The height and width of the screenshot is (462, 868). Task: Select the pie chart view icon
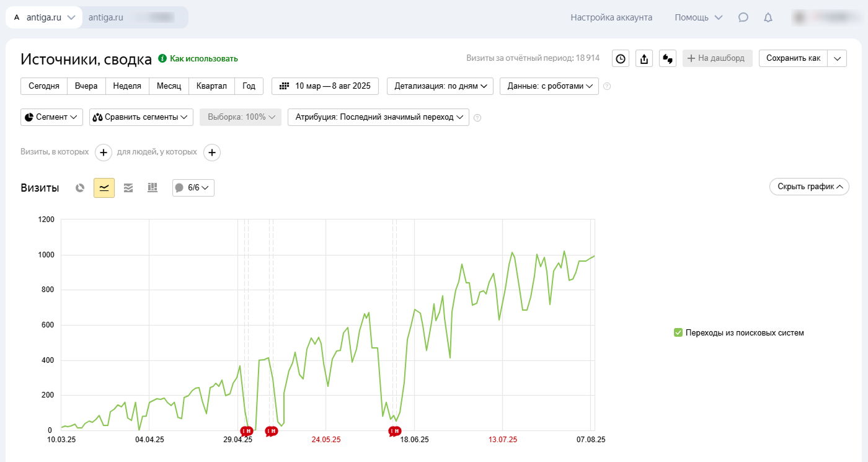pos(80,188)
